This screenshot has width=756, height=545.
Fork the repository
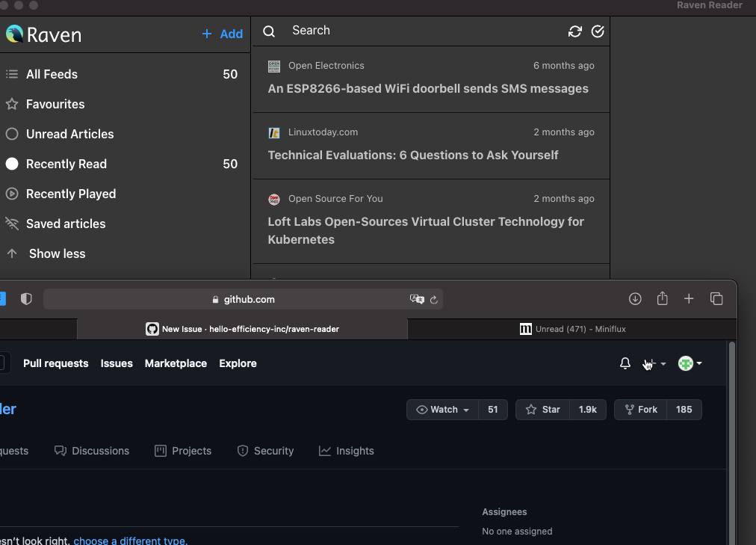[641, 410]
